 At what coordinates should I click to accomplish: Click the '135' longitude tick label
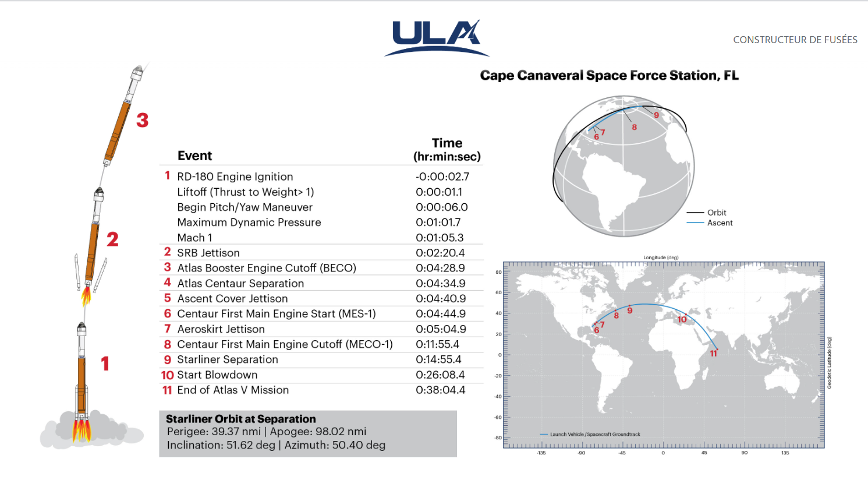(785, 453)
